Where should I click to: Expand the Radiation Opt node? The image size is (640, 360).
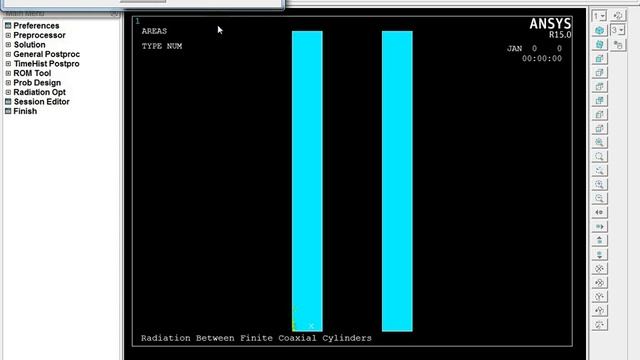[x=8, y=92]
